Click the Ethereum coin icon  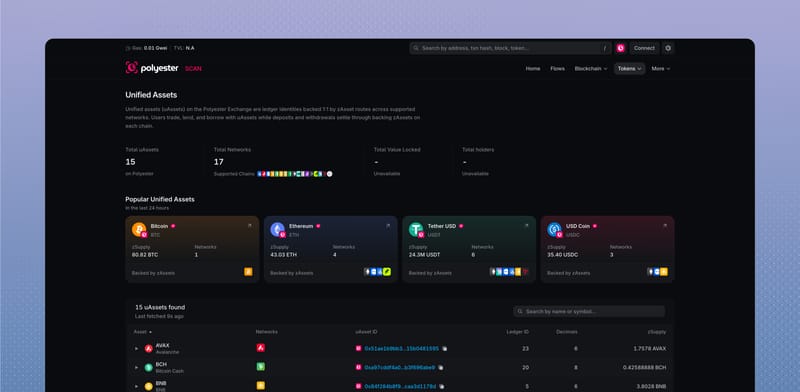coord(278,229)
